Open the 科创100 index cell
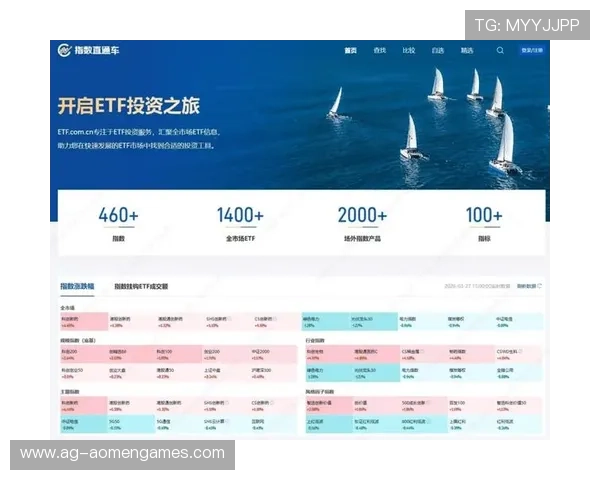The height and width of the screenshot is (480, 600). (x=178, y=354)
